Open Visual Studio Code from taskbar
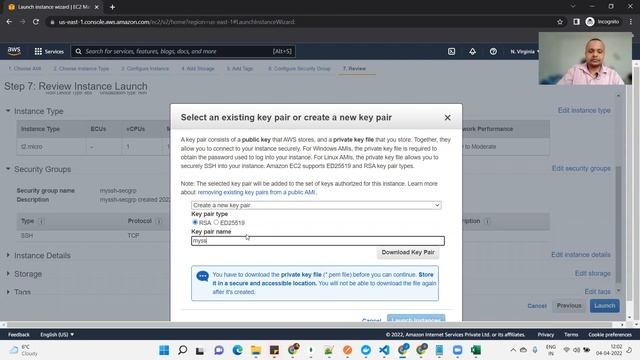The width and height of the screenshot is (640, 360). click(384, 350)
